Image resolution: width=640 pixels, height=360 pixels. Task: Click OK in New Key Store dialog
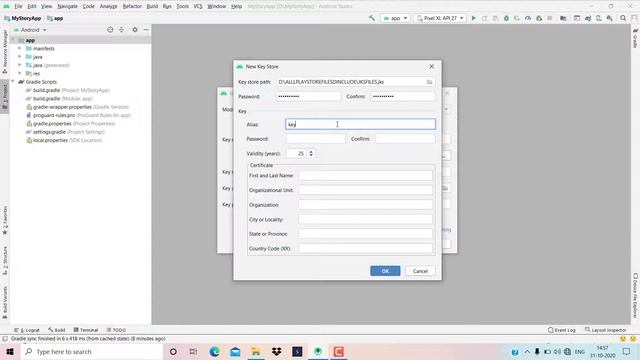pyautogui.click(x=385, y=271)
